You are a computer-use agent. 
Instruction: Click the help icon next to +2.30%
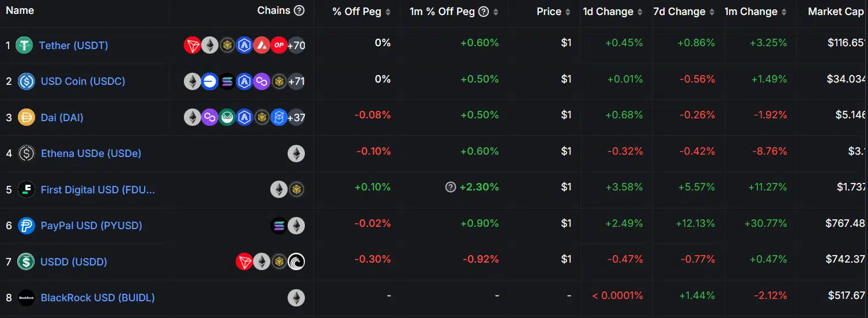451,187
